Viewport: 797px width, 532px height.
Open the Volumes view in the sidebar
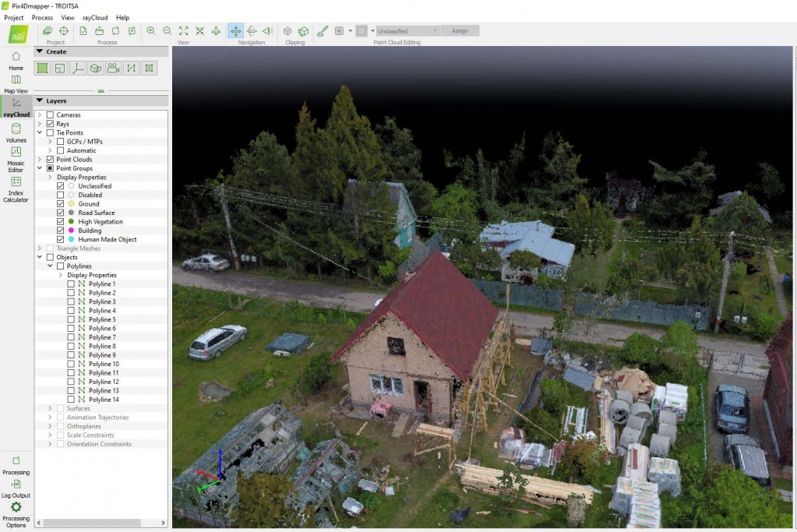(x=16, y=132)
